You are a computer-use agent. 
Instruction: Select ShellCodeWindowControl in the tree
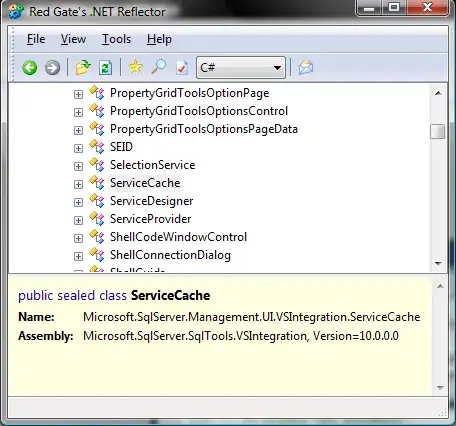[178, 237]
